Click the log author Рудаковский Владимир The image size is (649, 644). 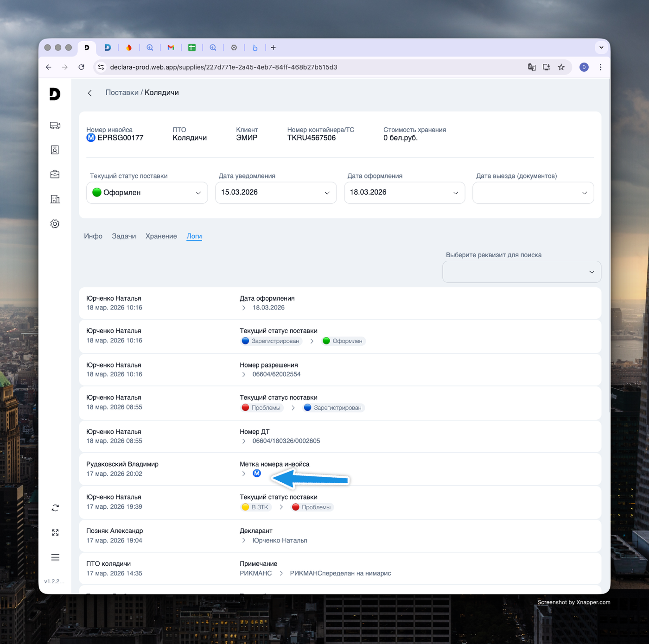point(122,464)
